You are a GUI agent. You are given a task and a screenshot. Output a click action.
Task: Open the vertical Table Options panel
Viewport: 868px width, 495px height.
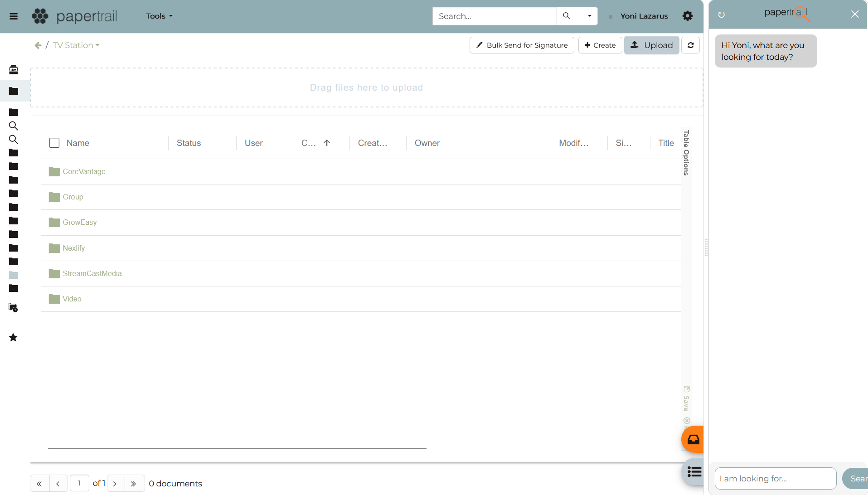click(686, 153)
